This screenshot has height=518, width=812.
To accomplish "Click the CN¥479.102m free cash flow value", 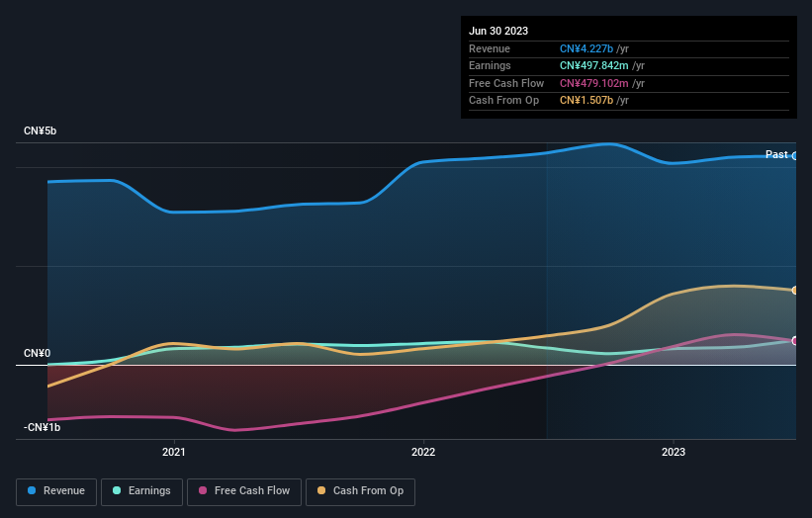I will coord(594,83).
